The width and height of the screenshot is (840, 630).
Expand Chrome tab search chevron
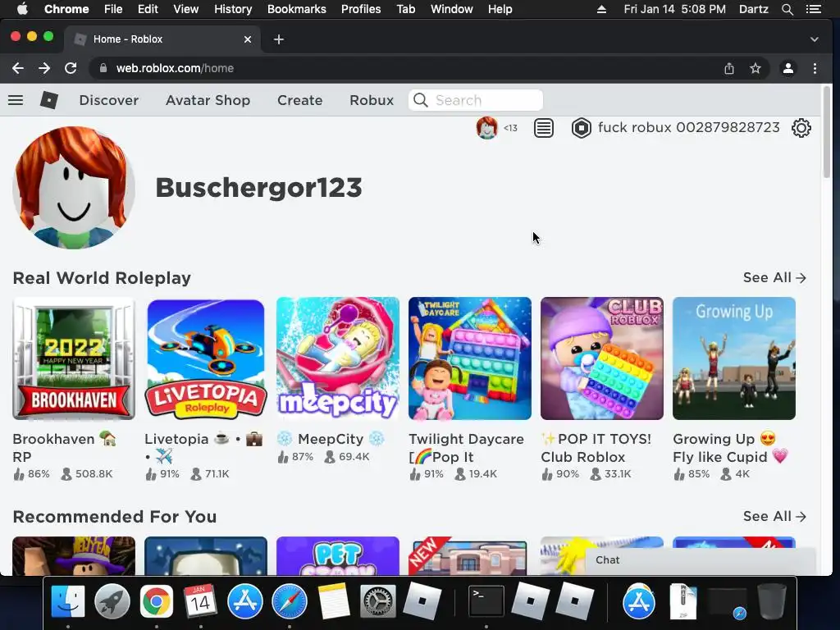815,39
